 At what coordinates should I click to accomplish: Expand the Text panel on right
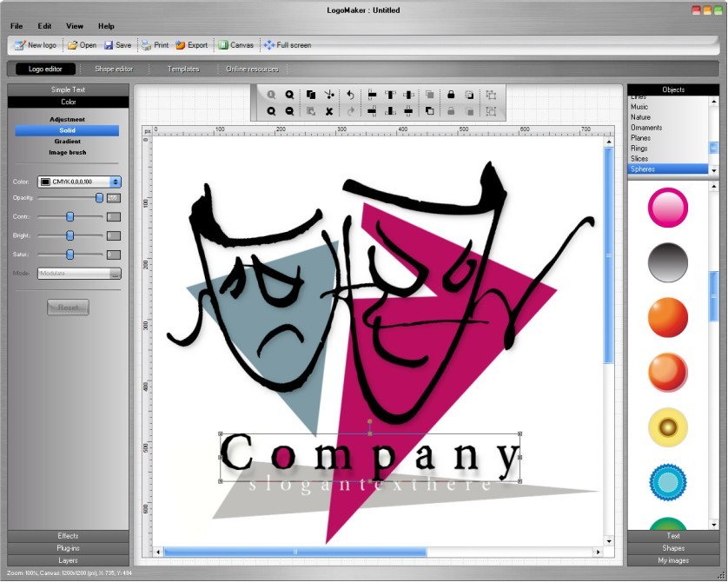673,536
